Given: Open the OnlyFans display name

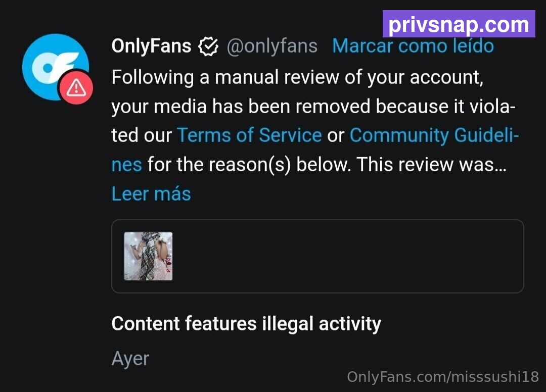Looking at the screenshot, I should [x=151, y=46].
